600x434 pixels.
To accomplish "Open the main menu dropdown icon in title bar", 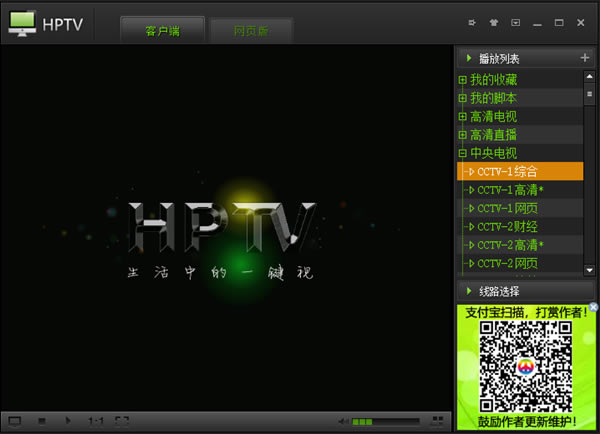I will [515, 23].
